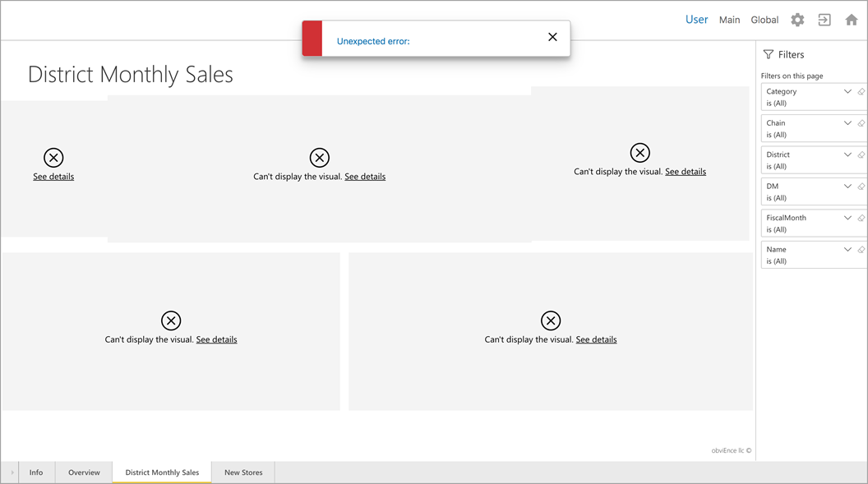Clear the Category filter with eraser icon
Image resolution: width=868 pixels, height=484 pixels.
[x=861, y=92]
